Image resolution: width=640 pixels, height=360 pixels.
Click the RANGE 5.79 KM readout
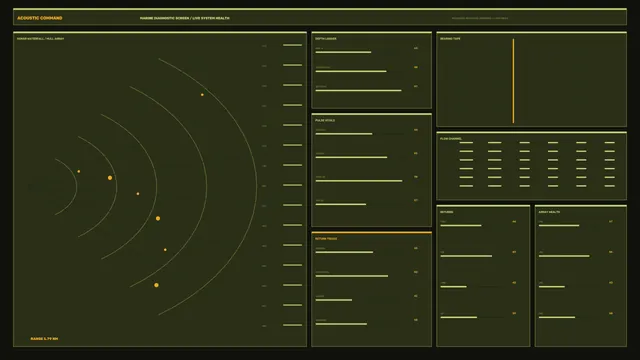(x=44, y=339)
